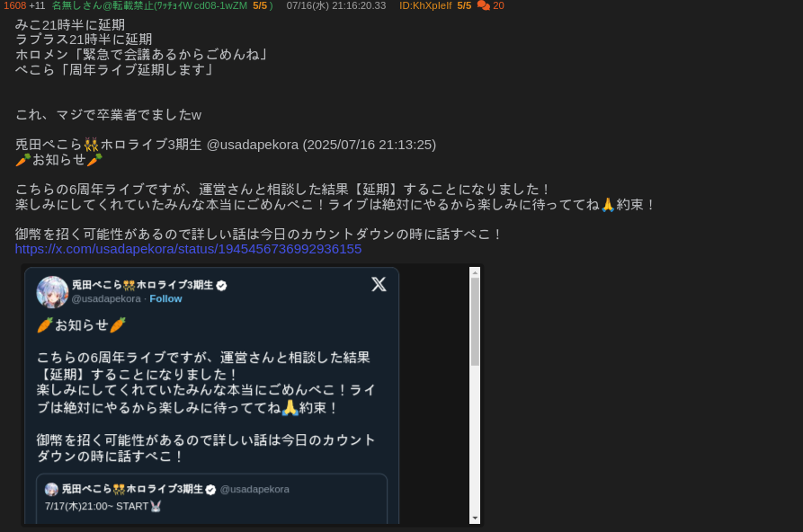
Task: Click the verified badge in the quoted tweet
Action: click(210, 490)
